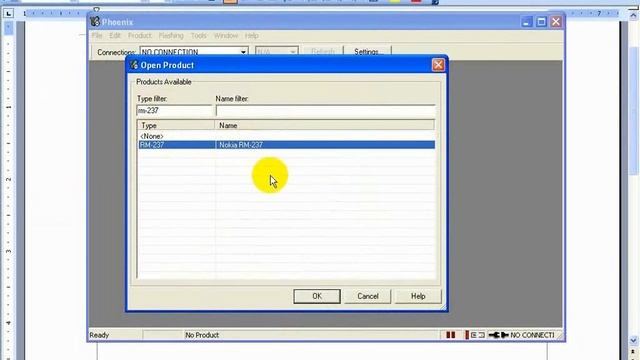
Task: Open the Edit menu in Phoenix
Action: click(x=115, y=36)
